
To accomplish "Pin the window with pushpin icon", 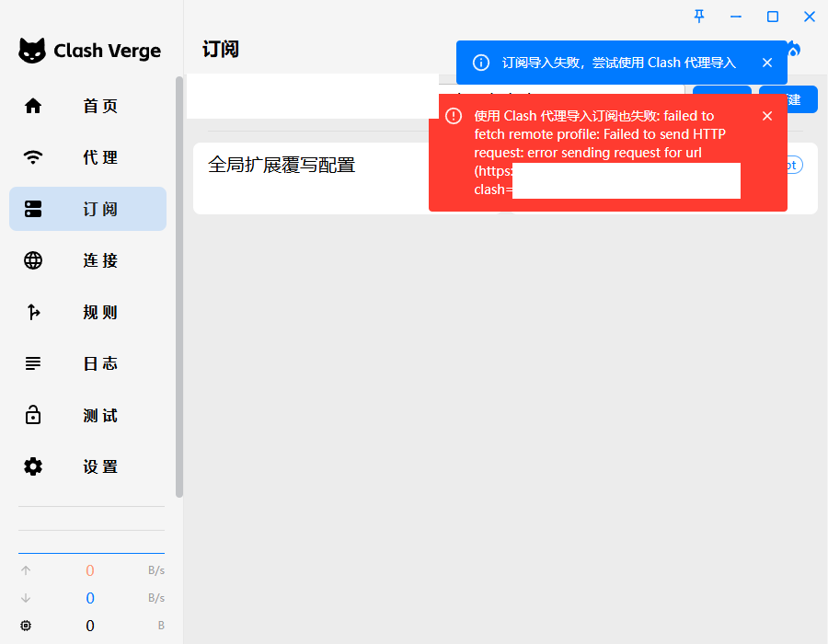I will (x=699, y=17).
